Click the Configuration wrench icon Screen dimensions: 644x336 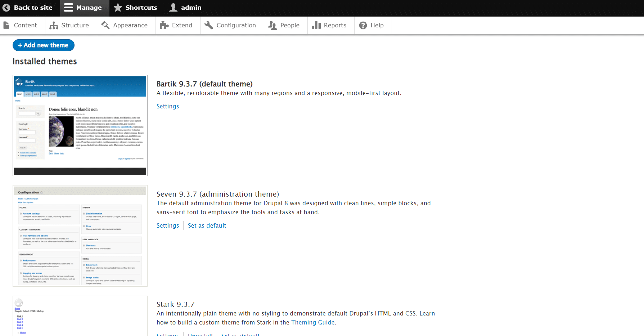tap(209, 25)
